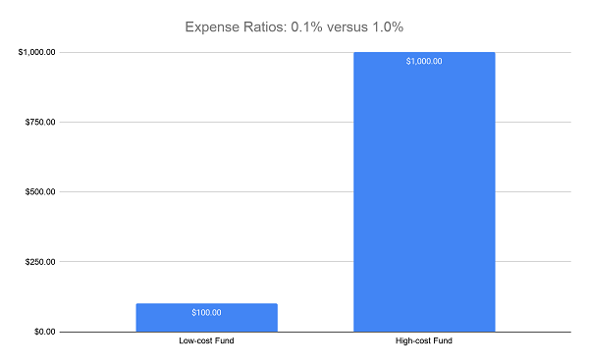The height and width of the screenshot is (364, 589).
Task: Click the "Expense Ratios:" text in the chart title
Action: (x=237, y=27)
